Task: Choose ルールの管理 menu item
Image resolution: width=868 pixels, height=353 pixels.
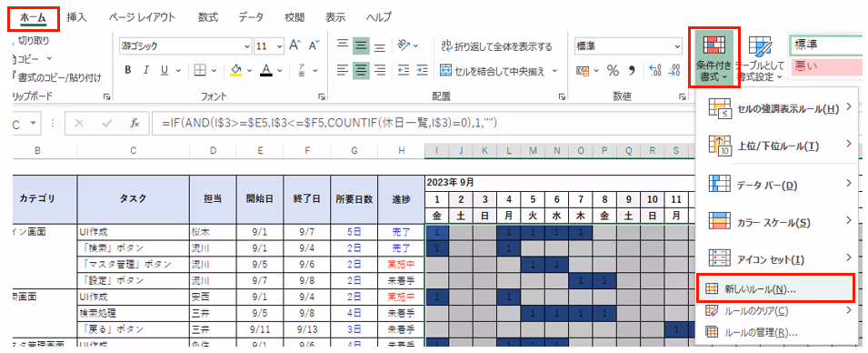Action: 778,332
